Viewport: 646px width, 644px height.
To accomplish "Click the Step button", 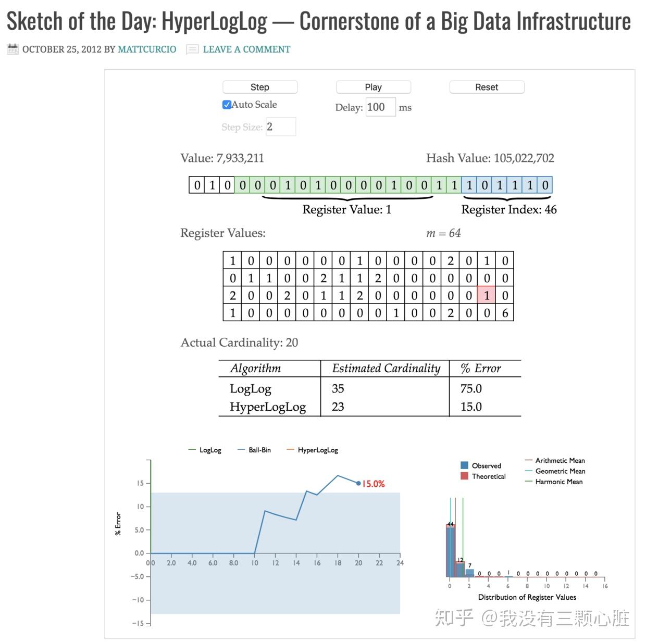I will [x=259, y=87].
